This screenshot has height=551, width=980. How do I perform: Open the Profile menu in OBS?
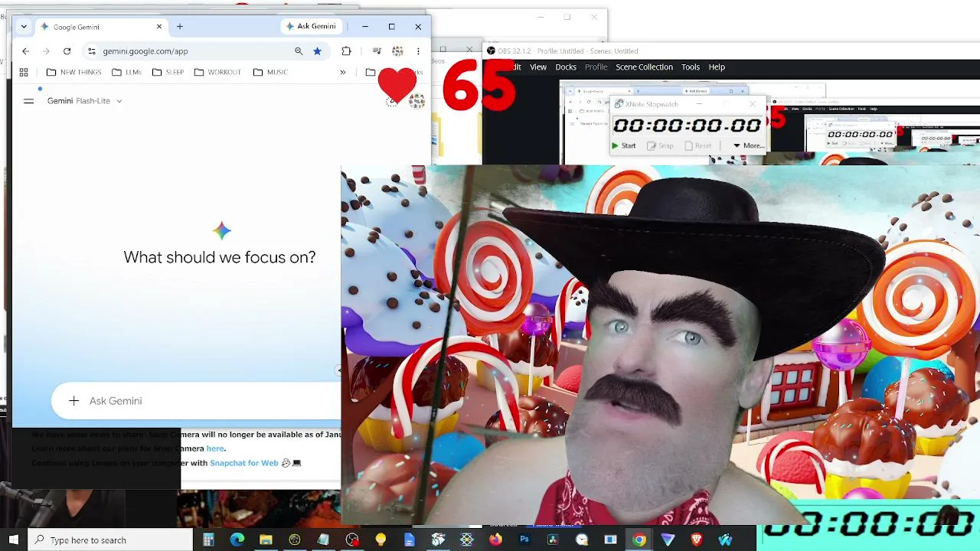[x=596, y=67]
